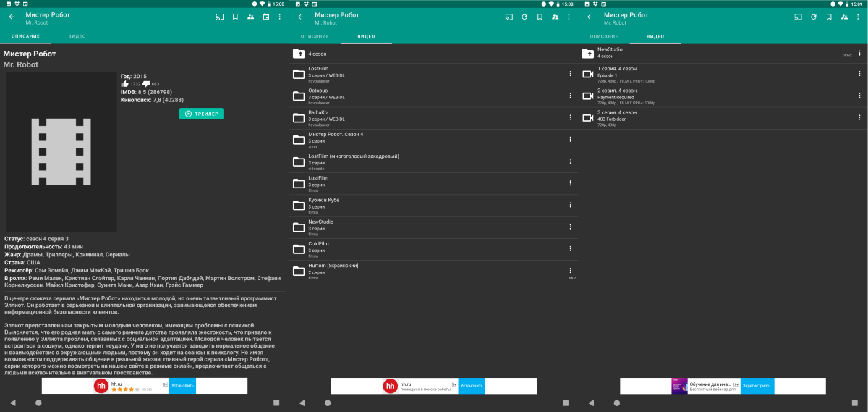The image size is (868, 412).
Task: Select ВИДЕО tab on the folder list screen
Action: point(366,36)
